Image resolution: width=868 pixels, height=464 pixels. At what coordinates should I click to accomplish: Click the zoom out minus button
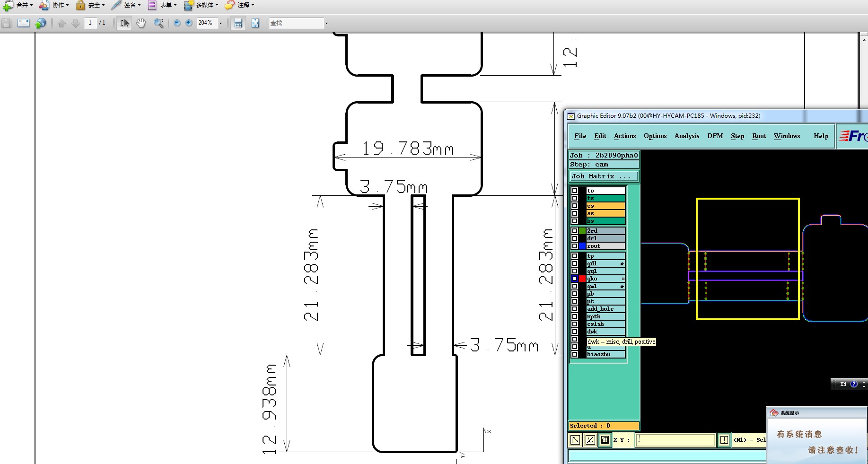tap(177, 23)
